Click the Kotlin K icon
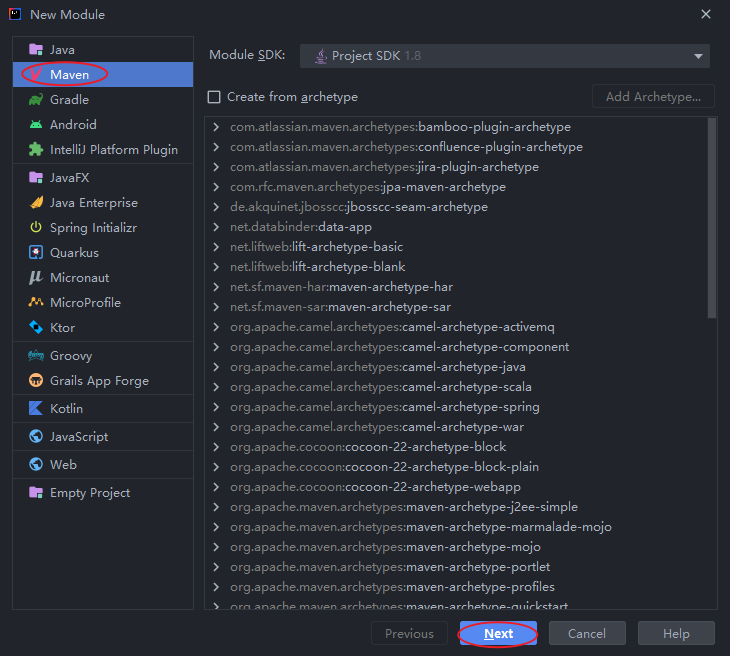730x656 pixels. (36, 408)
